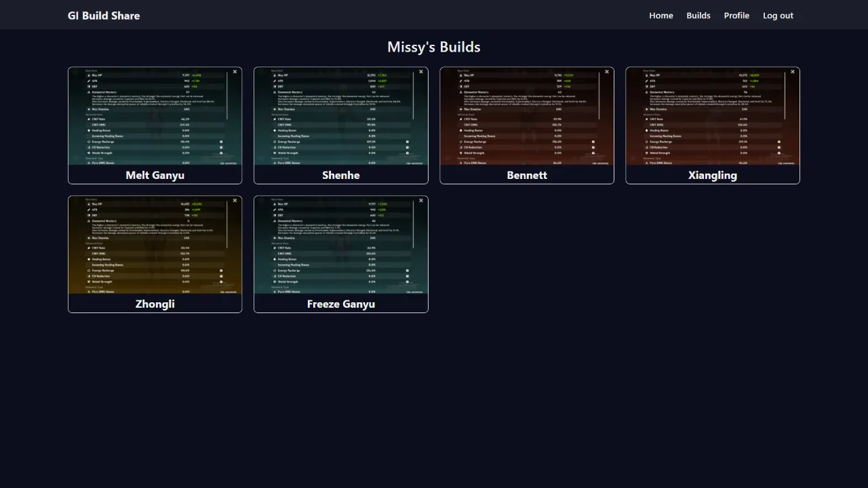The image size is (868, 488).
Task: Click the X icon on Bennett card
Action: (x=607, y=72)
